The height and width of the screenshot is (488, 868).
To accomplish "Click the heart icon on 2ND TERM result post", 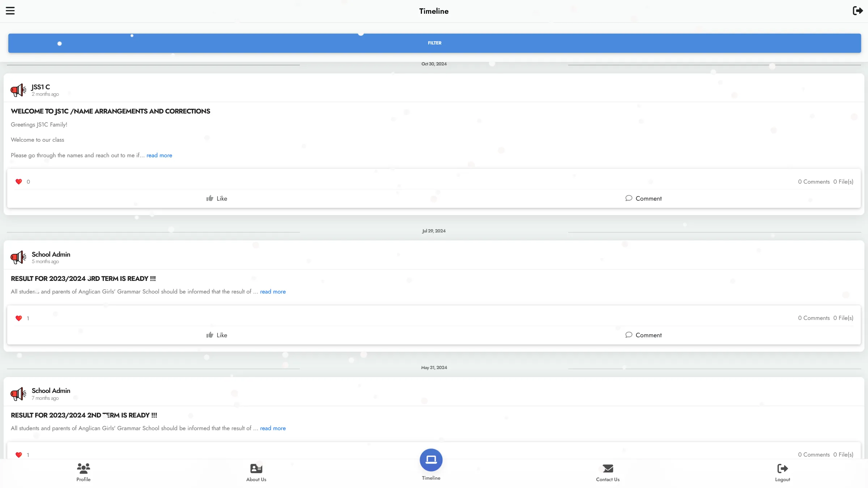I will tap(19, 455).
